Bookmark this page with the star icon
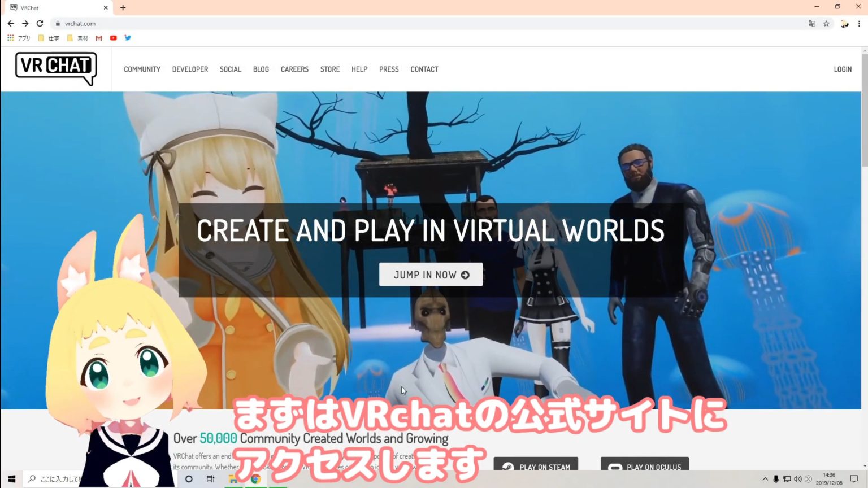The width and height of the screenshot is (868, 488). click(x=827, y=23)
